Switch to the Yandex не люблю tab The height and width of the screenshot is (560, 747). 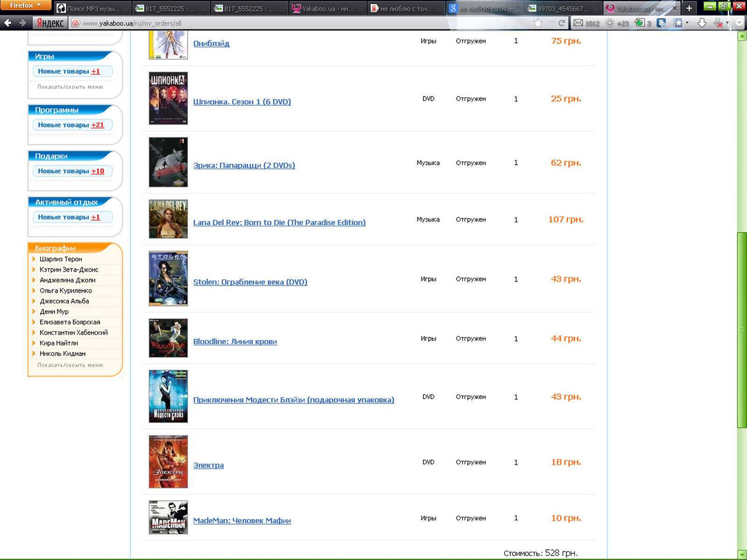point(406,8)
